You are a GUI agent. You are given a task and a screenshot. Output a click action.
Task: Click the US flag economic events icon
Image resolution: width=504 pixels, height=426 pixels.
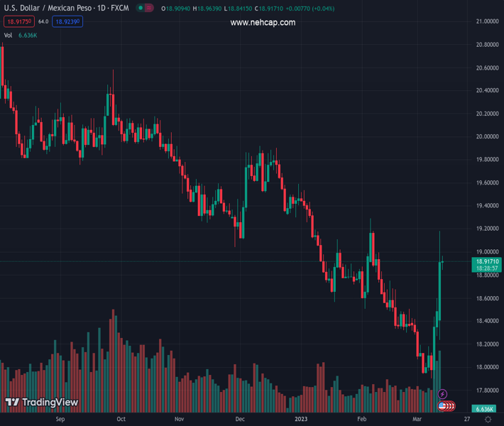coord(442,406)
